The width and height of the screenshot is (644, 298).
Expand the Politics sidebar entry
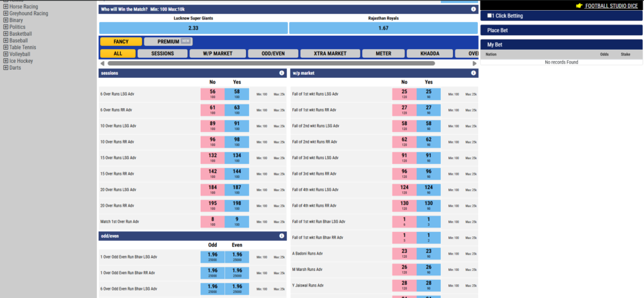[6, 27]
